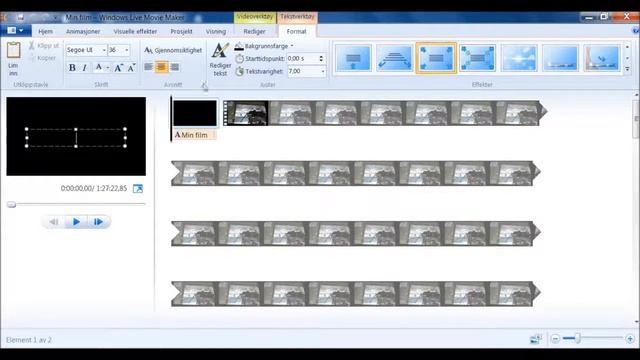This screenshot has height=360, width=640.
Task: Click the Tekstvarighet clock icon
Action: tap(240, 71)
